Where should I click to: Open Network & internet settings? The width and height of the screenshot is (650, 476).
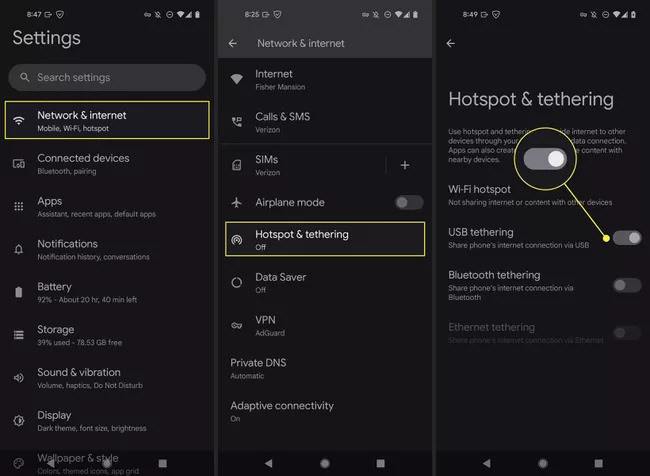click(107, 120)
